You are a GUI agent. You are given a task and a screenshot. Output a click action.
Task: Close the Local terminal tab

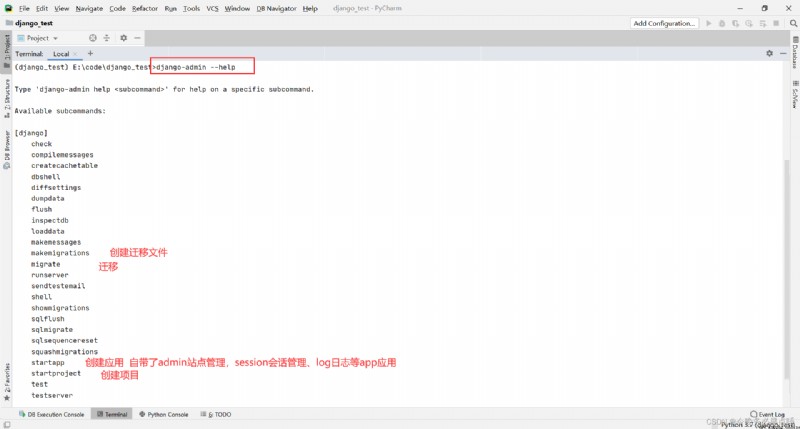[x=76, y=54]
